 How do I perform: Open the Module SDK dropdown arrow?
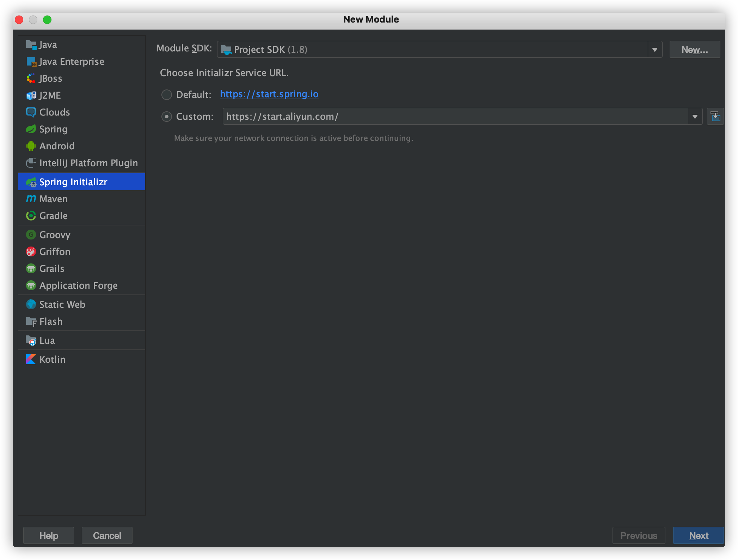655,50
